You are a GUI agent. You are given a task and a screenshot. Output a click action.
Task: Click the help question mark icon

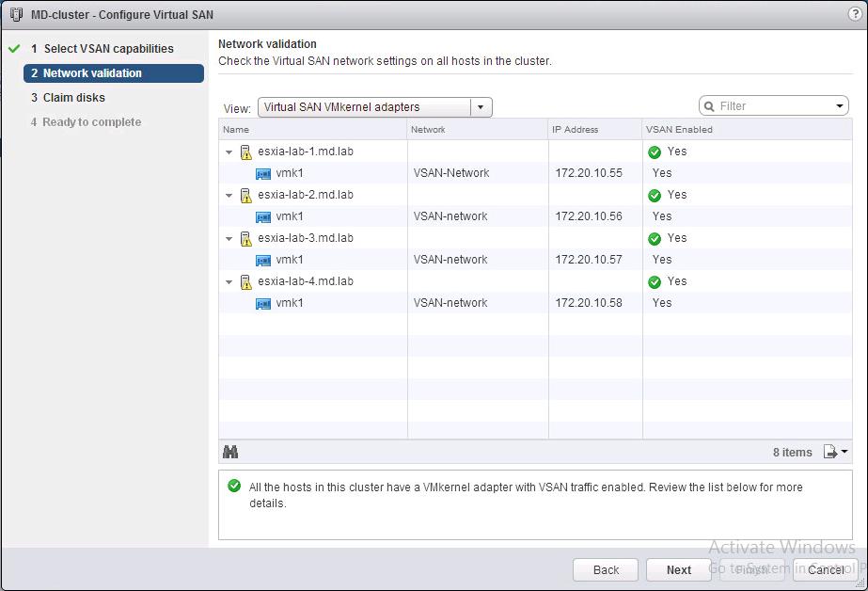click(853, 14)
